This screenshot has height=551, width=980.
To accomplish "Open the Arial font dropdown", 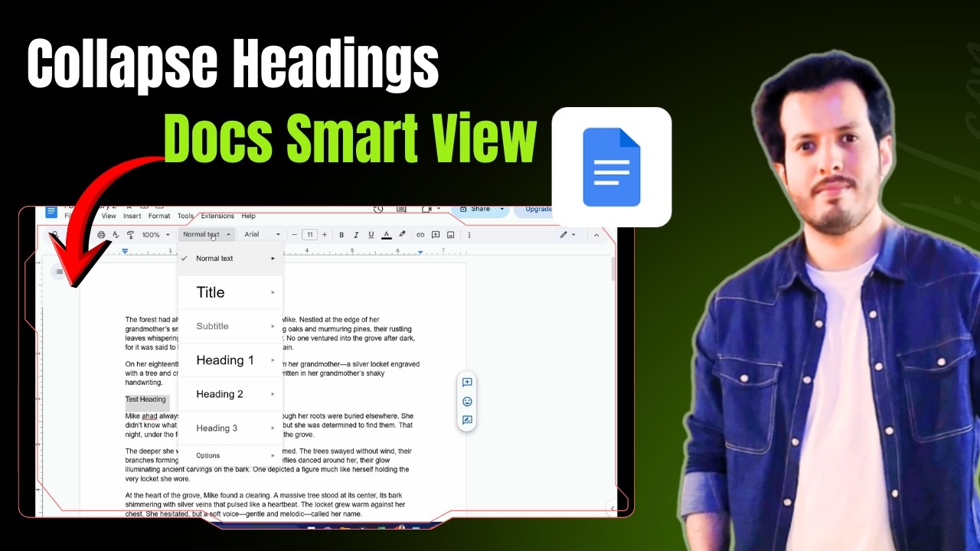I will point(262,235).
